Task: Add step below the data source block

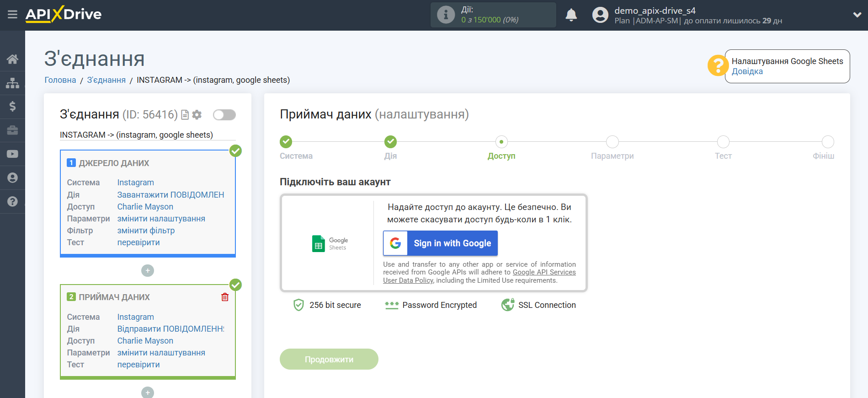Action: 147,271
